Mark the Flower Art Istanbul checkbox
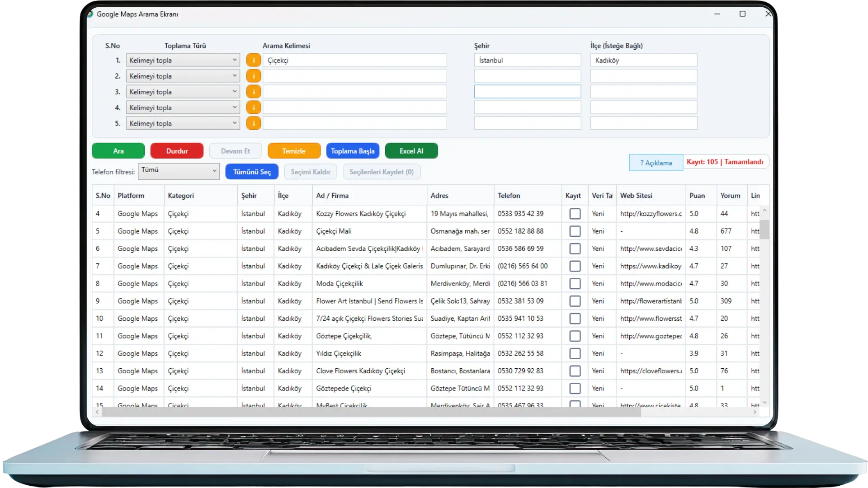 (x=575, y=301)
